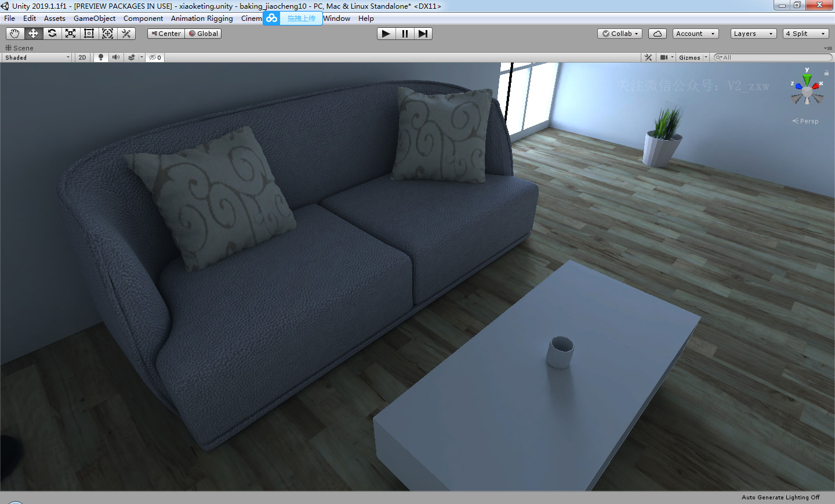Open the Account dropdown
This screenshot has height=504, width=835.
tap(696, 34)
